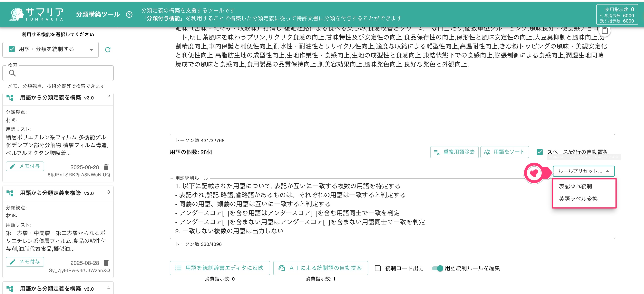Click the refresh icon beside function dropdown
This screenshot has width=644, height=294.
(108, 50)
